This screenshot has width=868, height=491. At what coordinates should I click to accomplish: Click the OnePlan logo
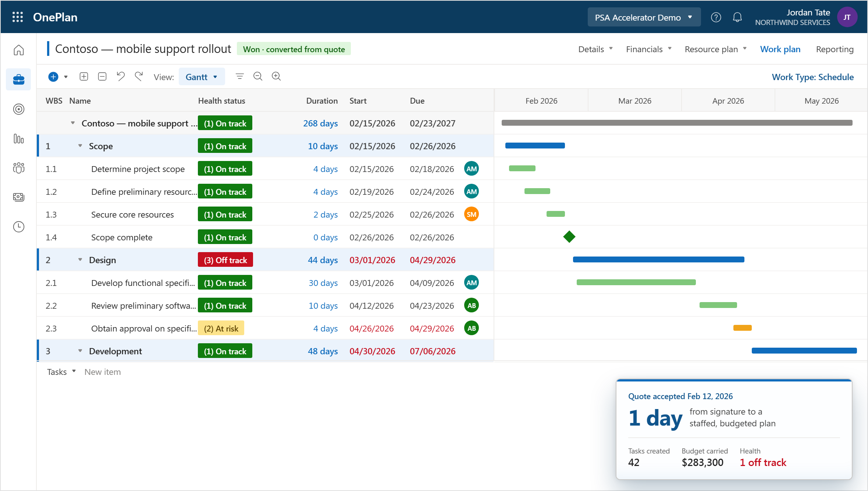pyautogui.click(x=55, y=17)
